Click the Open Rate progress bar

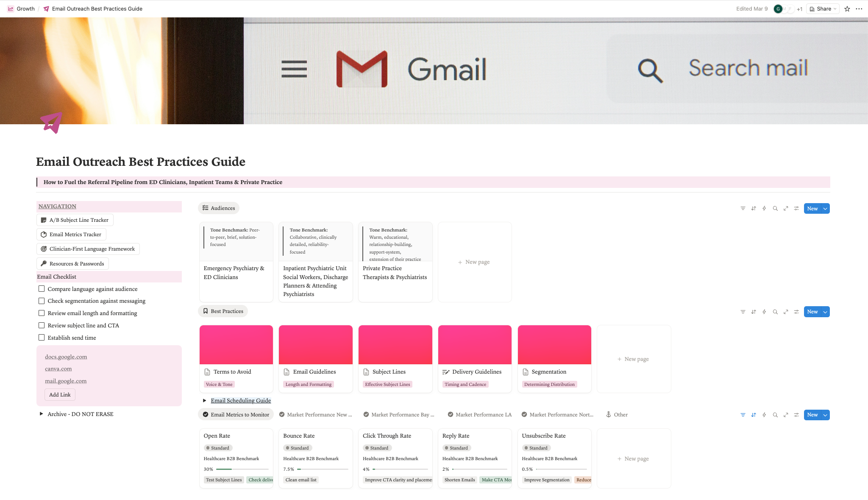coord(242,469)
